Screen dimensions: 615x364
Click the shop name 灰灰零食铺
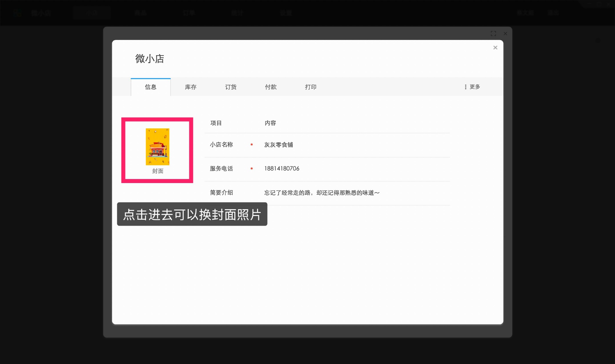279,145
